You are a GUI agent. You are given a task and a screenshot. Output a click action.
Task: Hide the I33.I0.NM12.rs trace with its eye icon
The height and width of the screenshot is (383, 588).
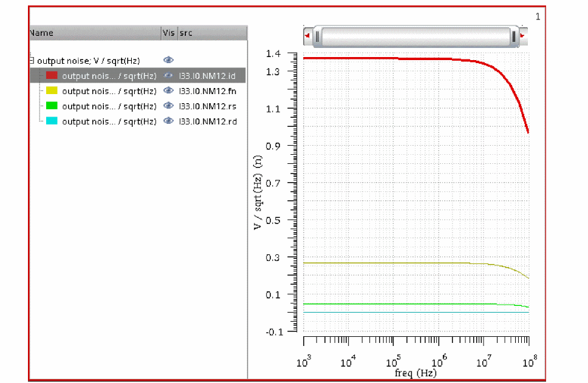click(169, 106)
